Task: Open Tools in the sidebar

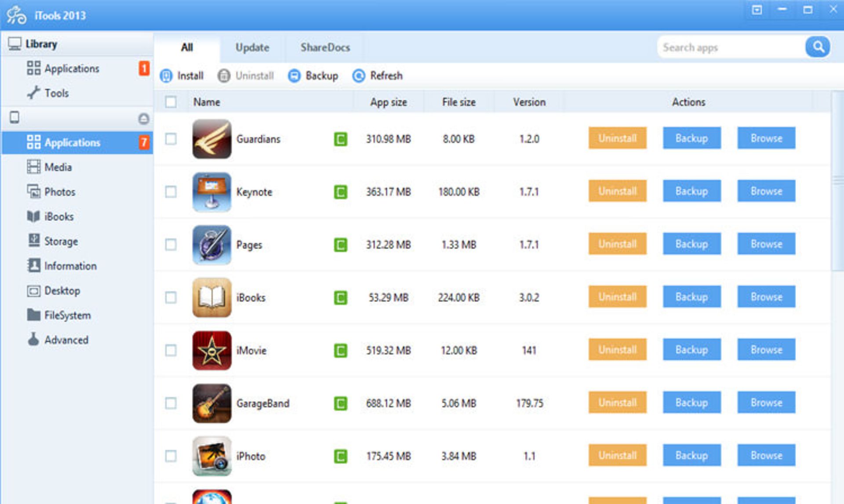Action: pyautogui.click(x=77, y=93)
